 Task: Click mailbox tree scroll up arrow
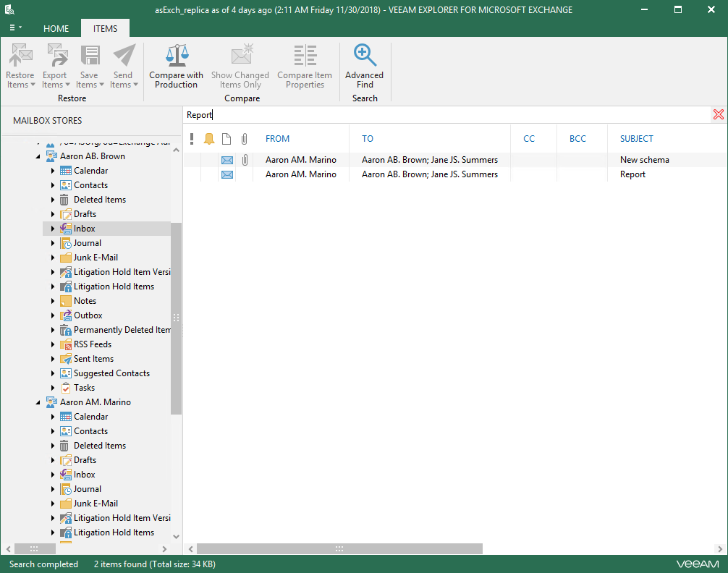tap(176, 150)
